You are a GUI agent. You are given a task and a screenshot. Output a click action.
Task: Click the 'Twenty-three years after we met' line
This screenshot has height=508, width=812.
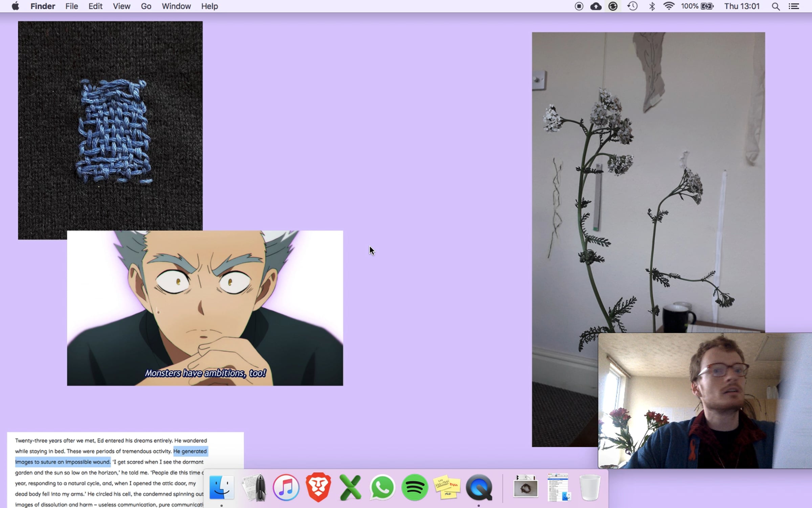(x=111, y=441)
